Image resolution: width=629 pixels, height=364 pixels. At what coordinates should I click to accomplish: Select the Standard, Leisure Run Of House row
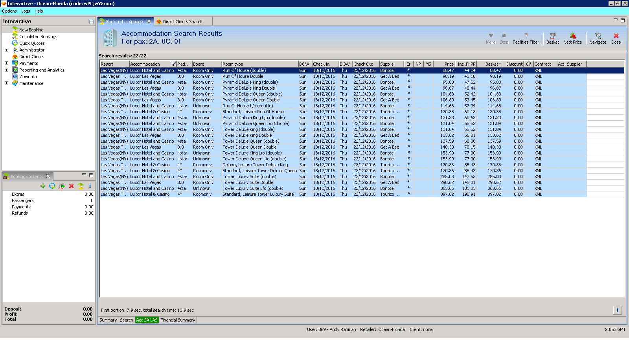343,112
